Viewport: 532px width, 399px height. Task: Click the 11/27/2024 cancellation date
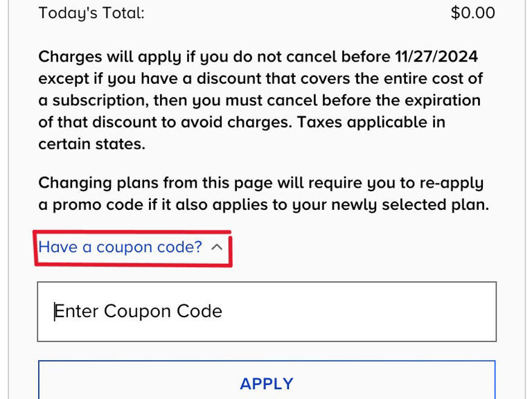click(436, 56)
